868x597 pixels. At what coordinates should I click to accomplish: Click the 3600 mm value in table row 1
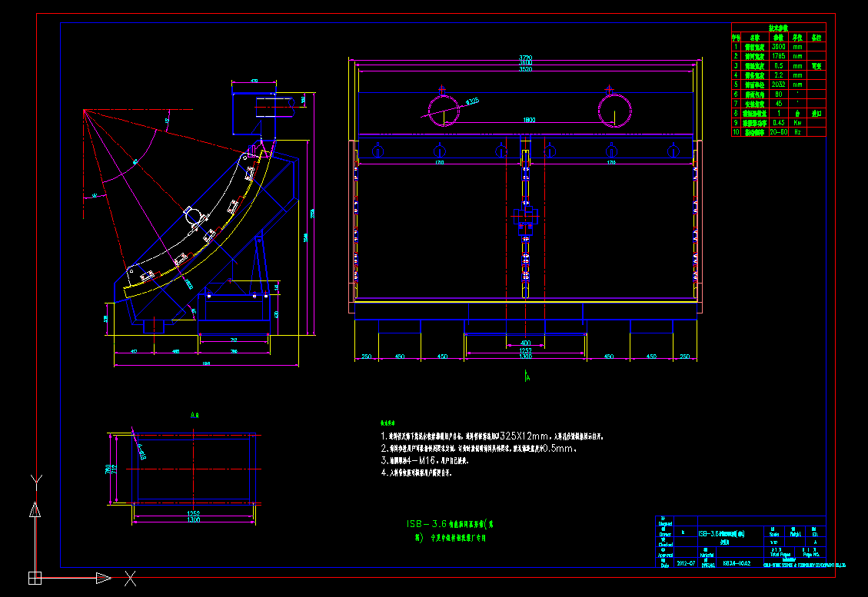tap(780, 47)
